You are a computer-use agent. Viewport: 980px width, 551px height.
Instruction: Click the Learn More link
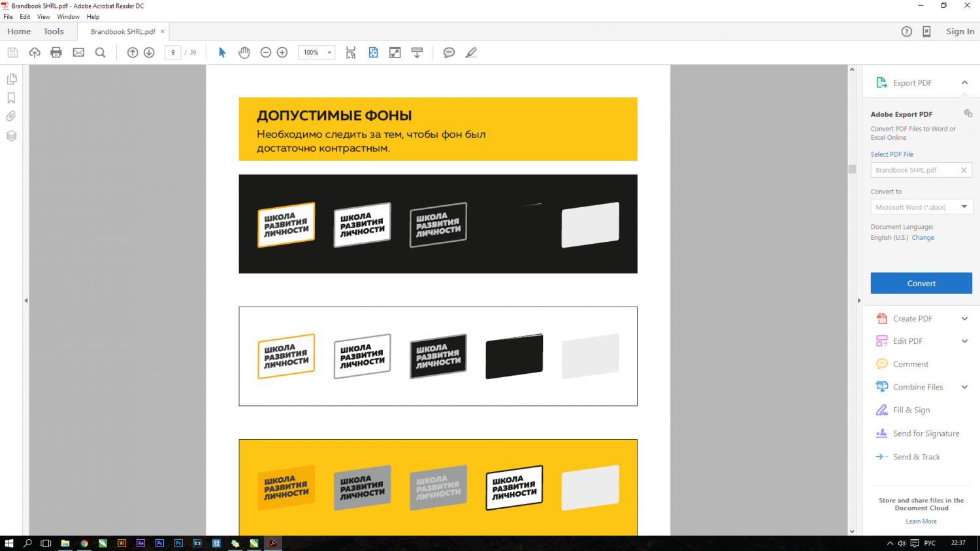point(921,522)
